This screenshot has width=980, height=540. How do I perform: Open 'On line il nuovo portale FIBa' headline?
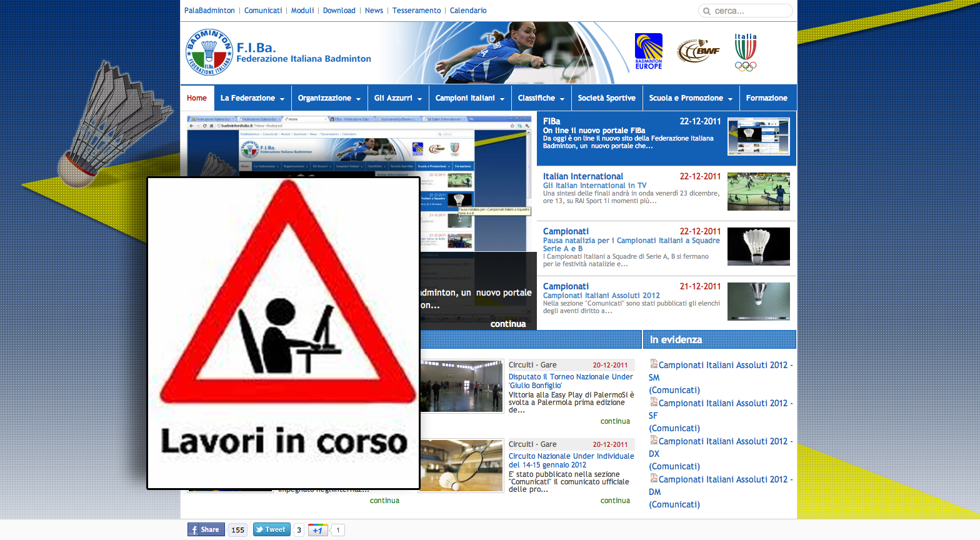594,131
